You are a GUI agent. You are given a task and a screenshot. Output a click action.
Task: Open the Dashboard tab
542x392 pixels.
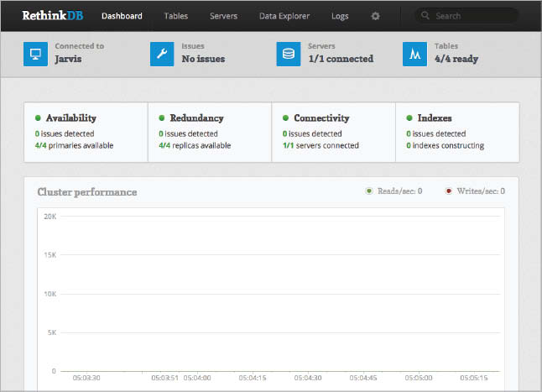click(122, 16)
